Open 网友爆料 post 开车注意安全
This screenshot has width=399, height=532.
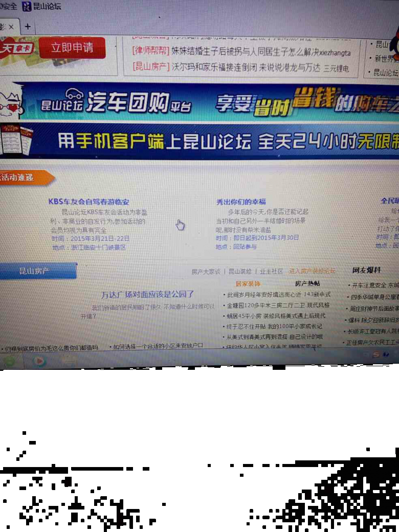coord(375,285)
